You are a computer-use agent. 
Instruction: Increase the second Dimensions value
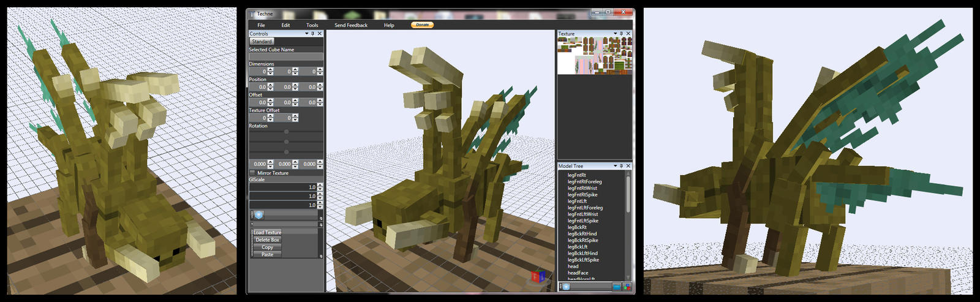(295, 70)
